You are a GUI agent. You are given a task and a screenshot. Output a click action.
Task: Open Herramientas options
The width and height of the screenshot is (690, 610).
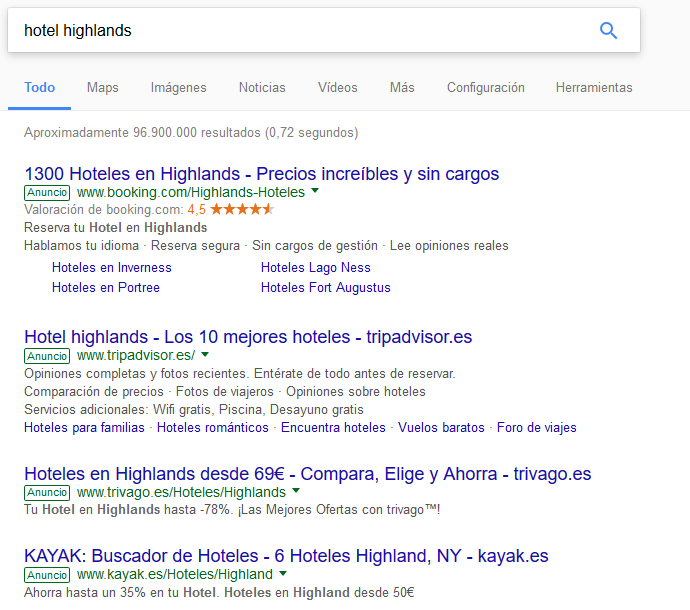[594, 88]
